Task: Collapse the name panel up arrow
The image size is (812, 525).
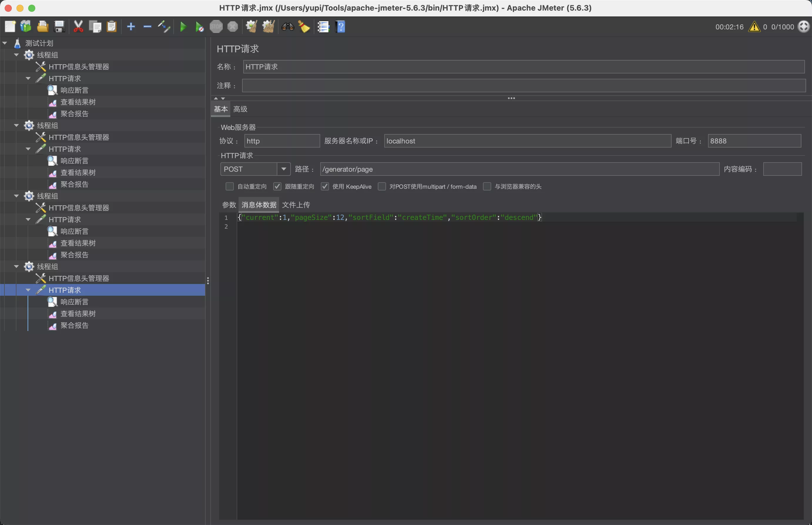Action: tap(216, 98)
